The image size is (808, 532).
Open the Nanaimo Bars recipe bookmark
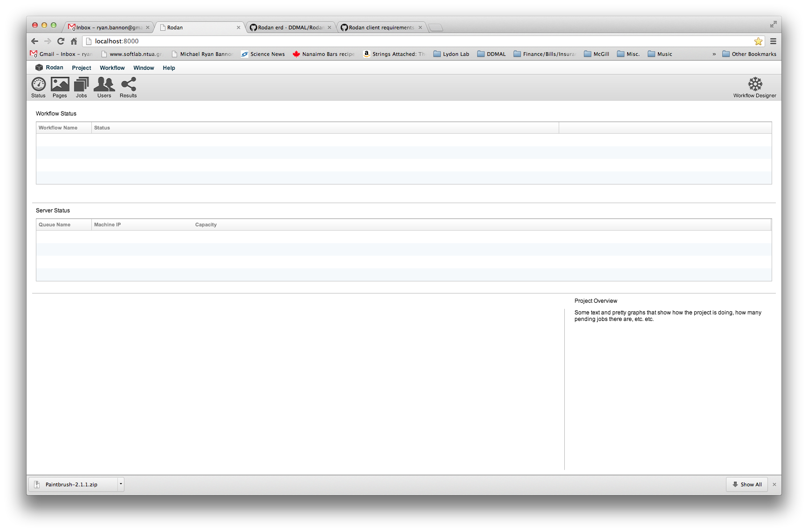pyautogui.click(x=324, y=54)
